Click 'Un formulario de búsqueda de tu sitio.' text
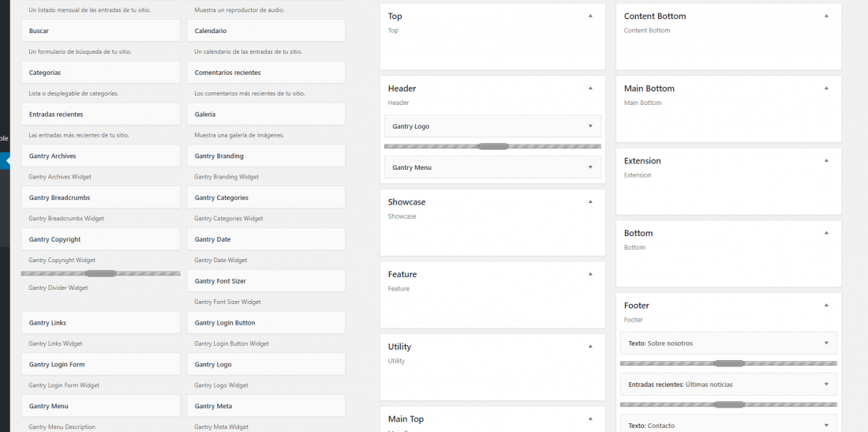Image resolution: width=868 pixels, height=432 pixels. click(80, 51)
